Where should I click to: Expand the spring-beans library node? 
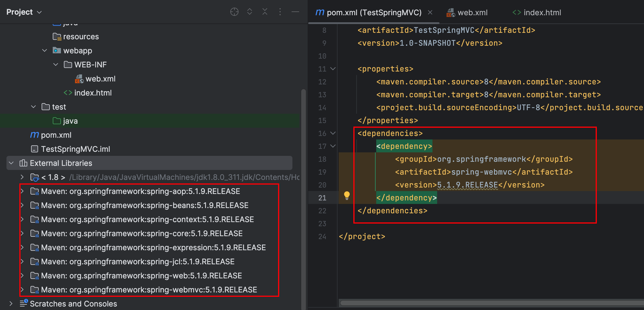pyautogui.click(x=22, y=205)
